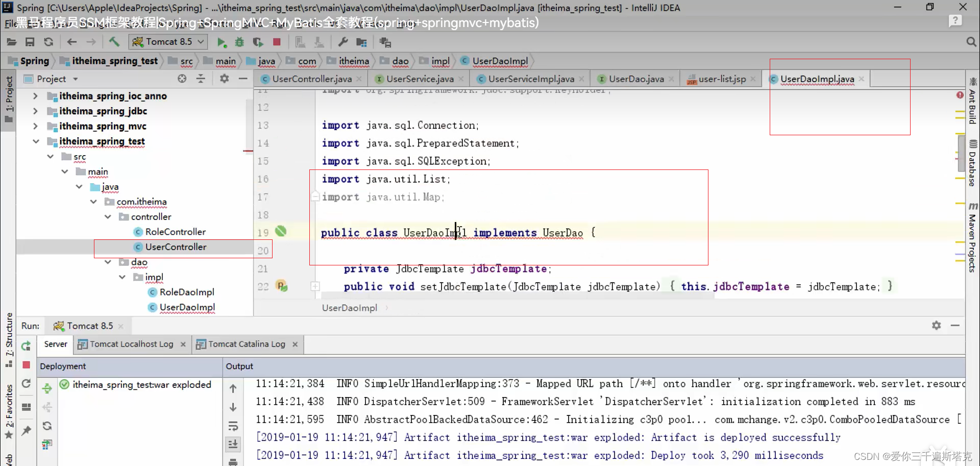Switch to UserDao.java tab
This screenshot has width=980, height=466.
coord(636,79)
